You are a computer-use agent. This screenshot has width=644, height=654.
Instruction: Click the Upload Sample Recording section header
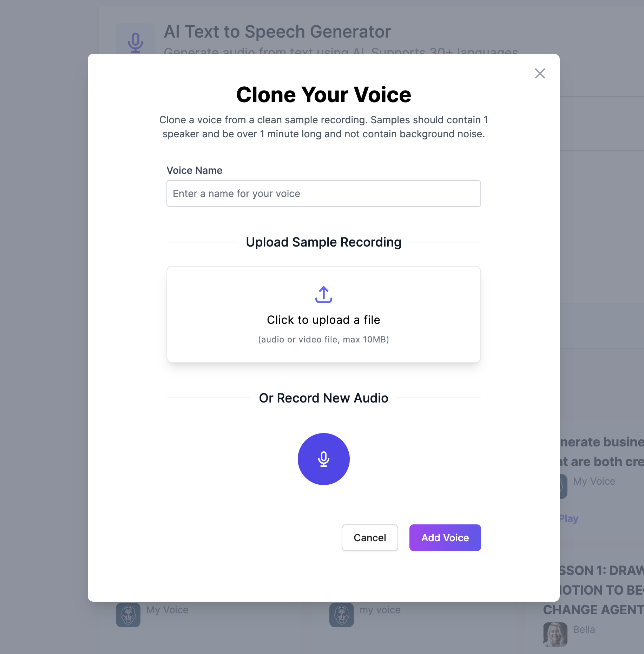click(323, 242)
